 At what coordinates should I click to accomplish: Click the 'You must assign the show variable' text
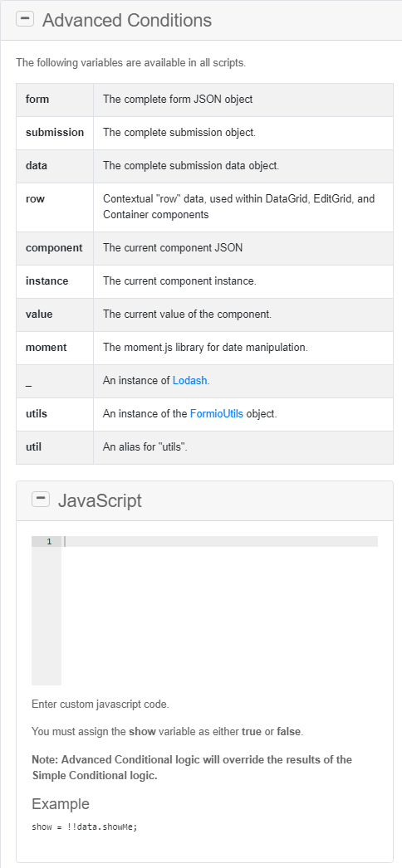pyautogui.click(x=167, y=732)
